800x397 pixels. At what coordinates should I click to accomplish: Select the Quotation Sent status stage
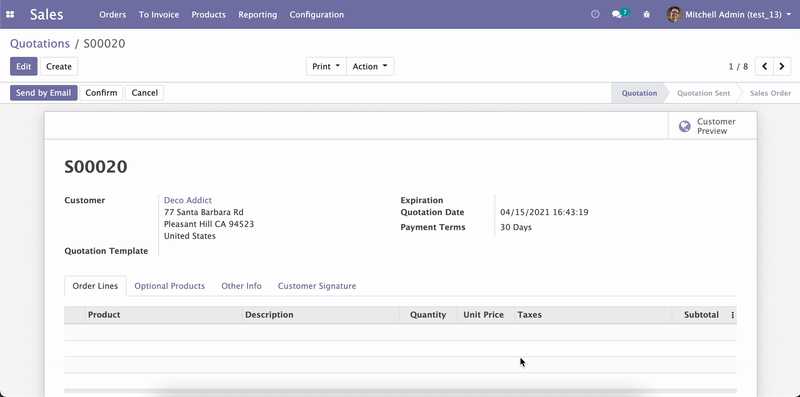(704, 93)
